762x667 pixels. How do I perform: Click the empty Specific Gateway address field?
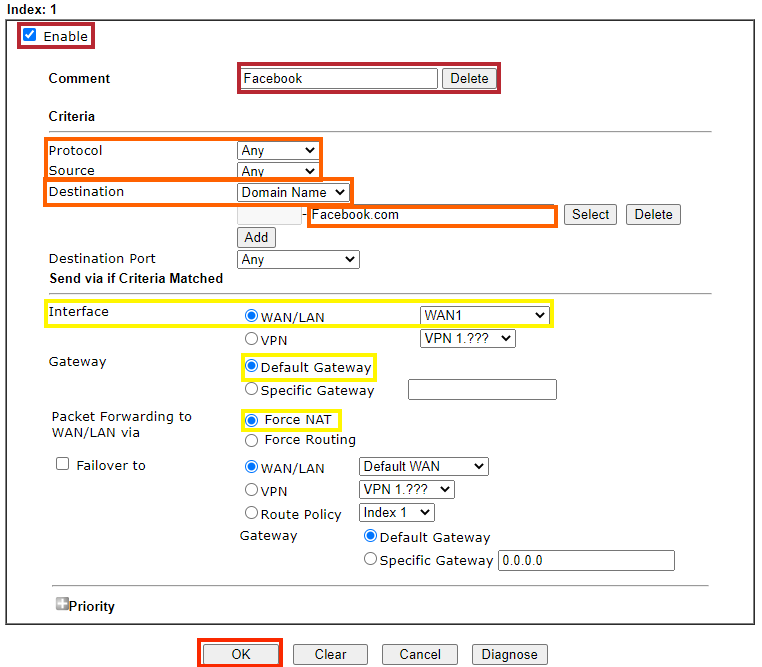(482, 390)
